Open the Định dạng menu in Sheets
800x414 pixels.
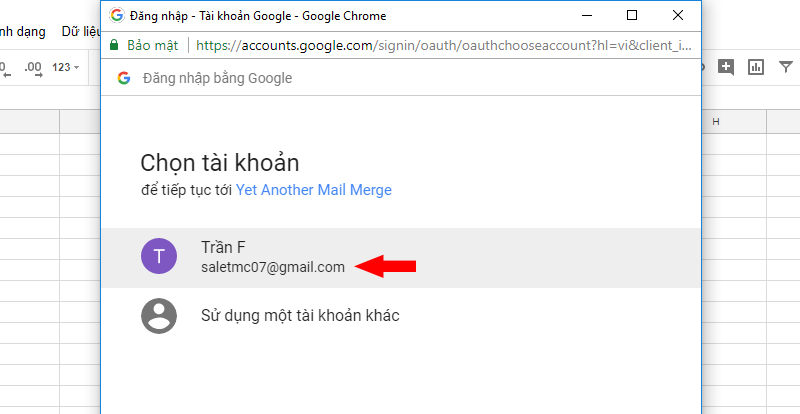(x=22, y=32)
